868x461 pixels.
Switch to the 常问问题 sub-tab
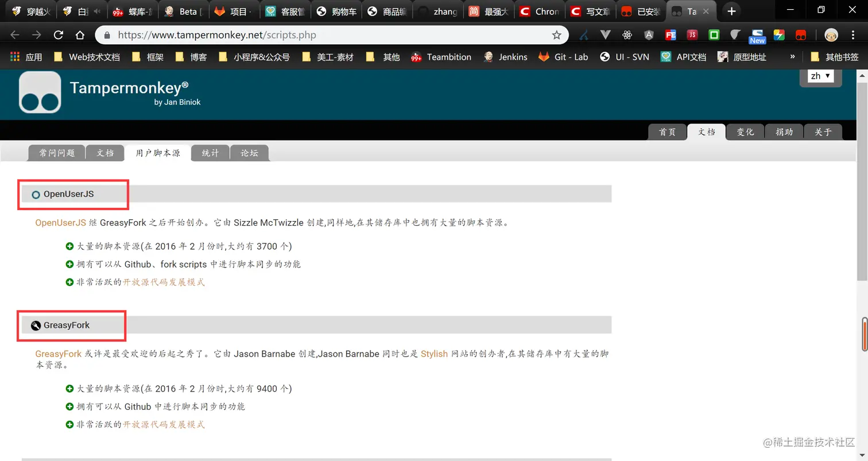[x=57, y=153]
